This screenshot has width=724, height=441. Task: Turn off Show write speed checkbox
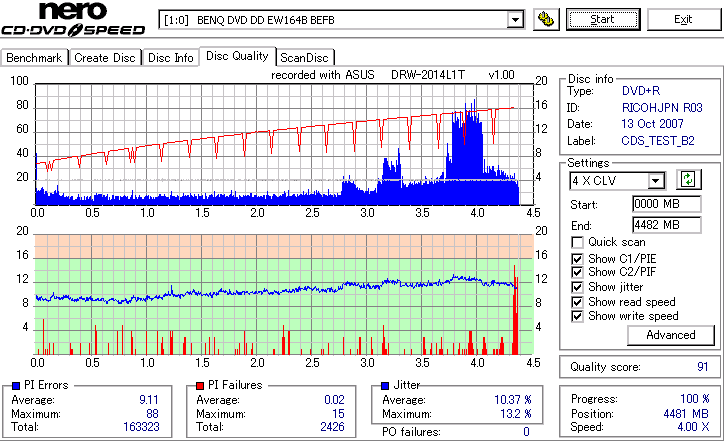pyautogui.click(x=577, y=316)
